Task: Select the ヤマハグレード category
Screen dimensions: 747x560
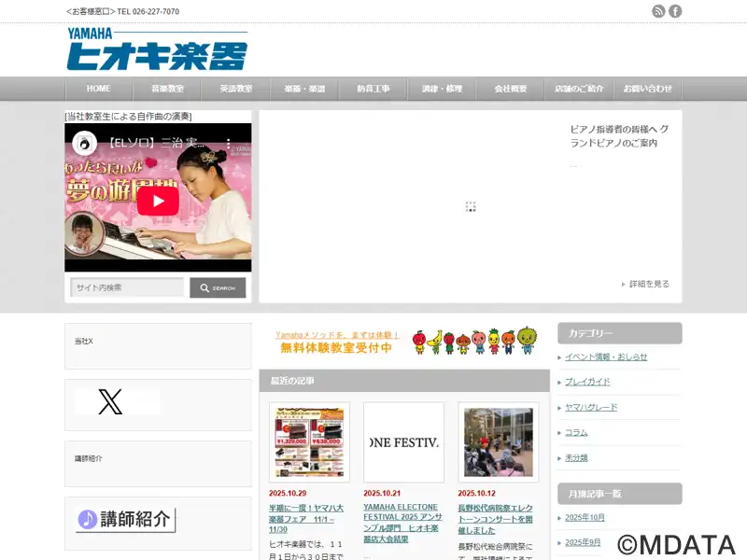Action: click(x=591, y=407)
